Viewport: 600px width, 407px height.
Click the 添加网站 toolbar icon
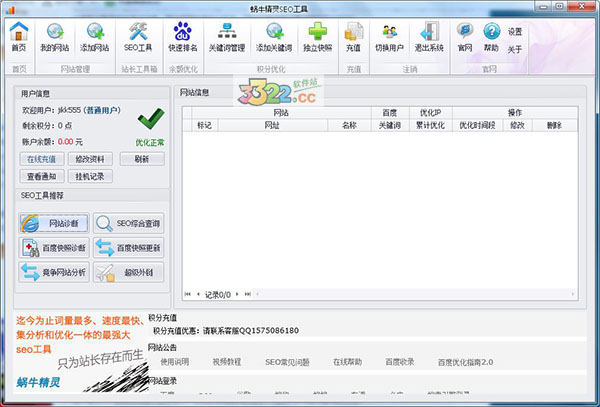pyautogui.click(x=95, y=37)
